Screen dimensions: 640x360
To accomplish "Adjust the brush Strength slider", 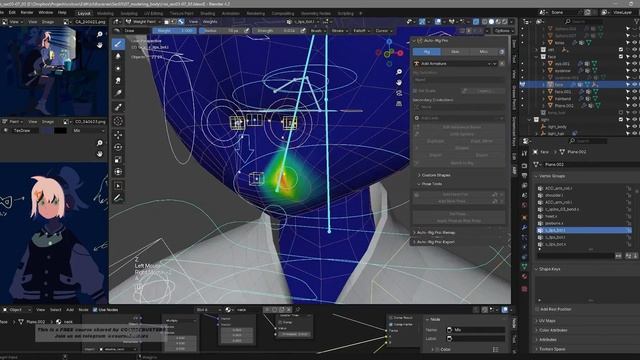I will (276, 31).
